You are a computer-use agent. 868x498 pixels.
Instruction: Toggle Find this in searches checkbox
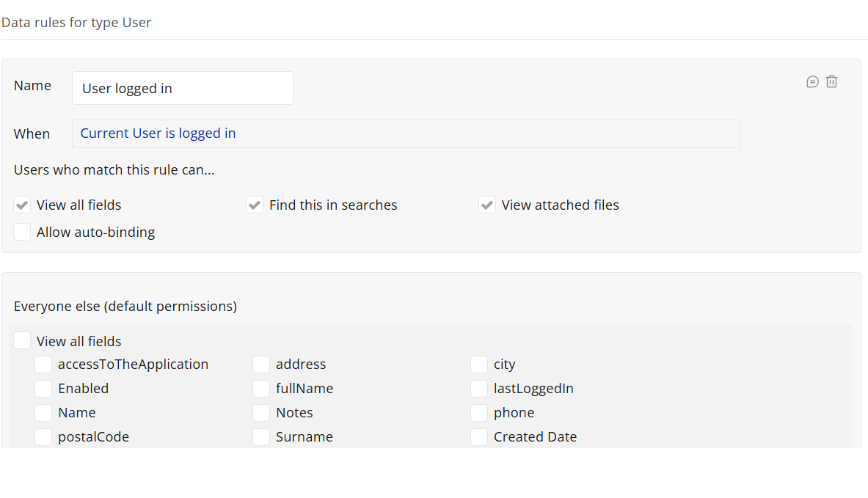pos(255,205)
